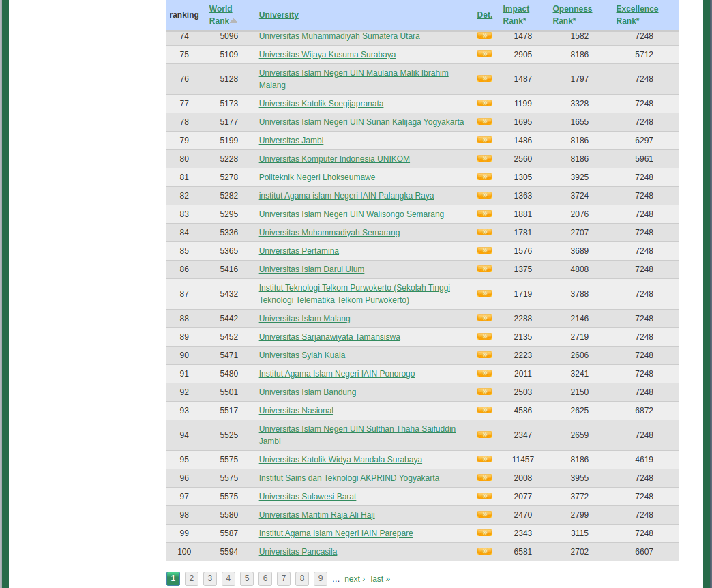Click details arrow for Universitas Pancasila
The image size is (712, 588).
(484, 551)
